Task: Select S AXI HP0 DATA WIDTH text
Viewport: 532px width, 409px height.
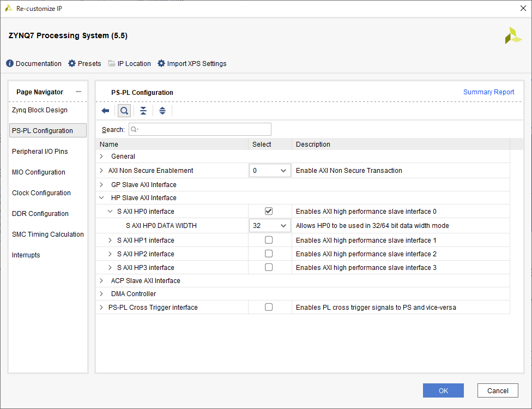Action: click(x=161, y=225)
